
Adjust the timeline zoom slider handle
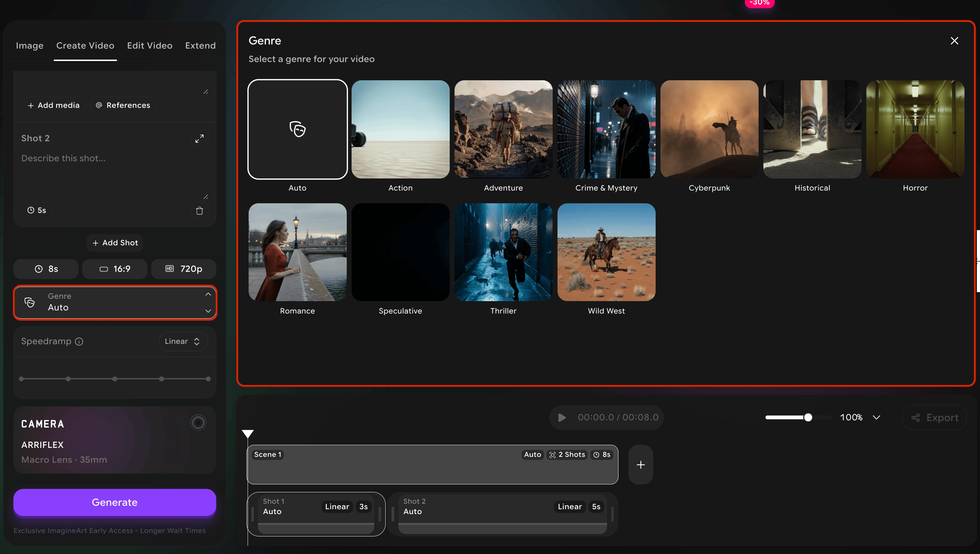point(808,418)
